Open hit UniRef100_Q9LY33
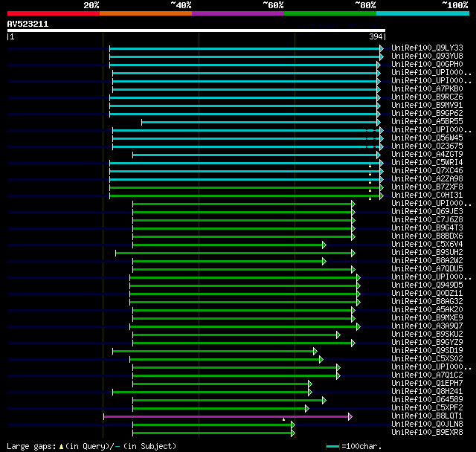 pyautogui.click(x=427, y=48)
